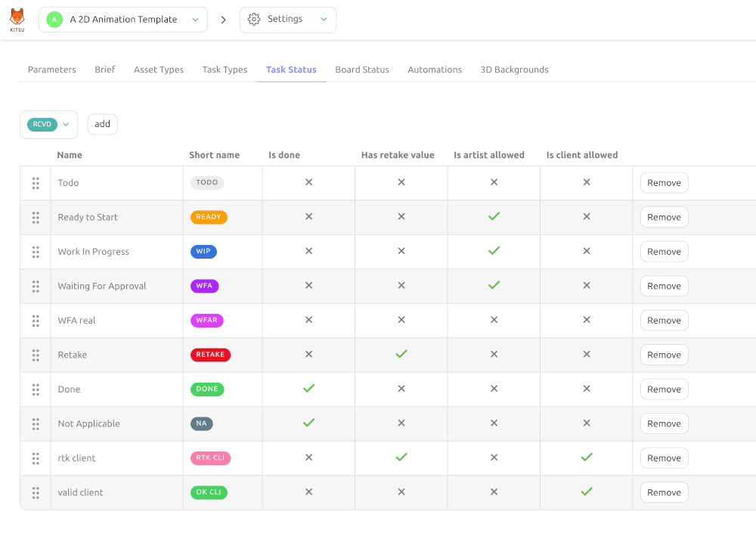756x540 pixels.
Task: Click the settings gear icon
Action: click(x=253, y=20)
